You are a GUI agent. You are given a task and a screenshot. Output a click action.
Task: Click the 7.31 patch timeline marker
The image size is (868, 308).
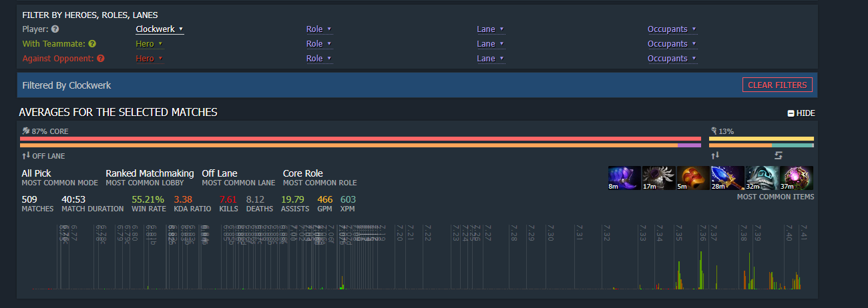(579, 233)
